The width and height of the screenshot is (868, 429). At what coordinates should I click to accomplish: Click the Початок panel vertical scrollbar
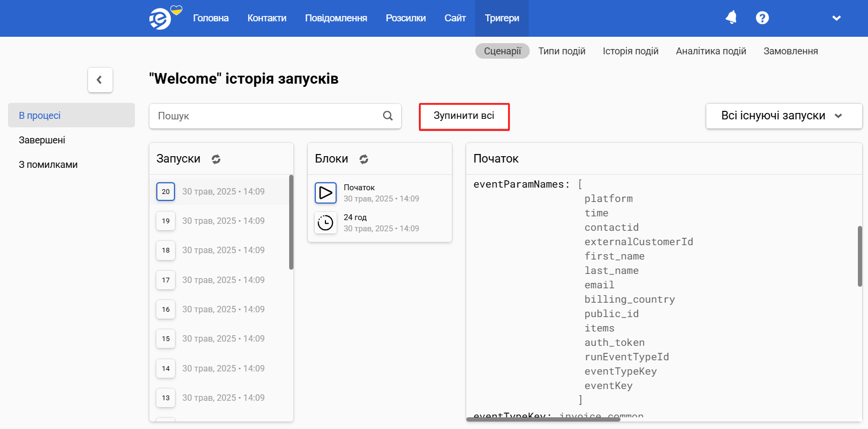(x=860, y=256)
